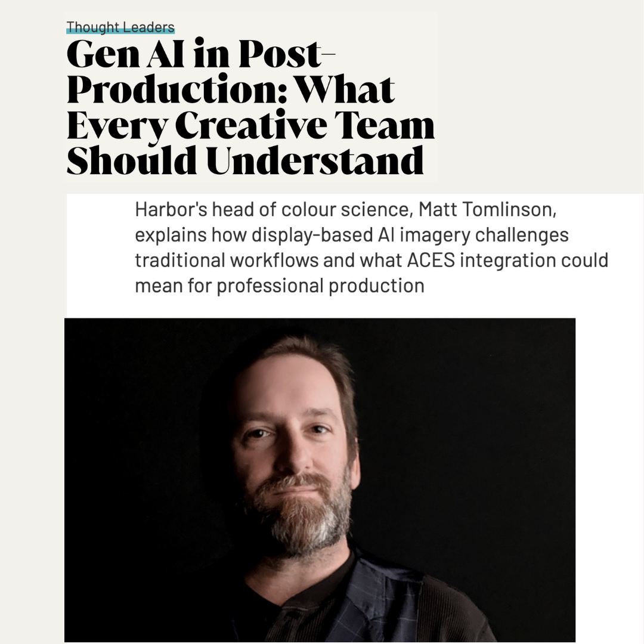The width and height of the screenshot is (644, 644).
Task: Click the white panel right of the photo
Action: click(x=609, y=480)
